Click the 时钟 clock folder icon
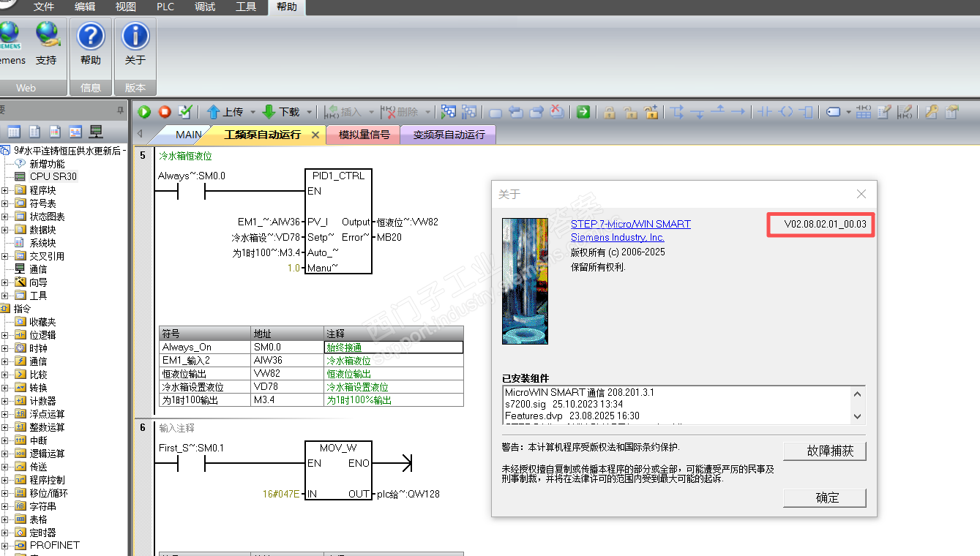The width and height of the screenshot is (980, 556). (x=20, y=348)
